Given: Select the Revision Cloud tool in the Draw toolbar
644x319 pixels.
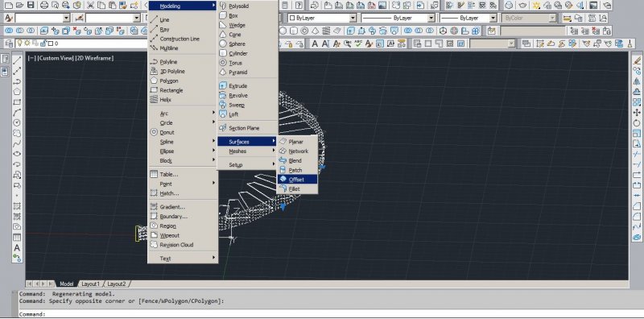Looking at the screenshot, I should pos(17,133).
